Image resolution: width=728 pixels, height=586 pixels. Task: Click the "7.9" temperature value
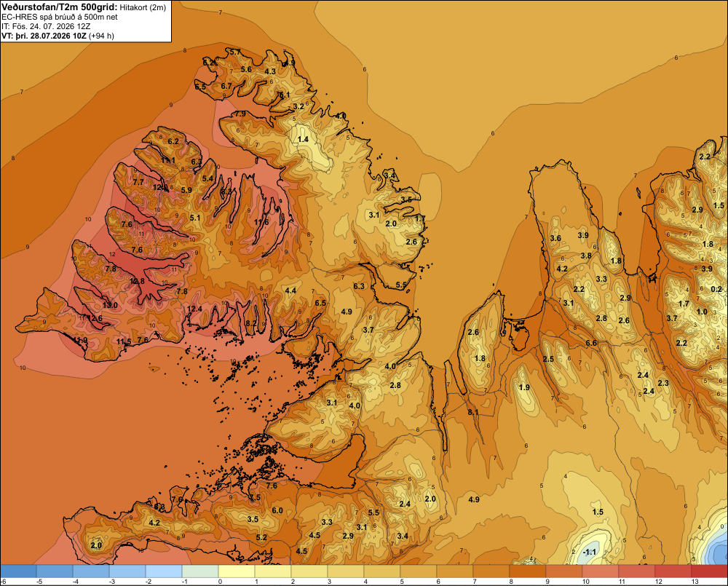tap(240, 114)
